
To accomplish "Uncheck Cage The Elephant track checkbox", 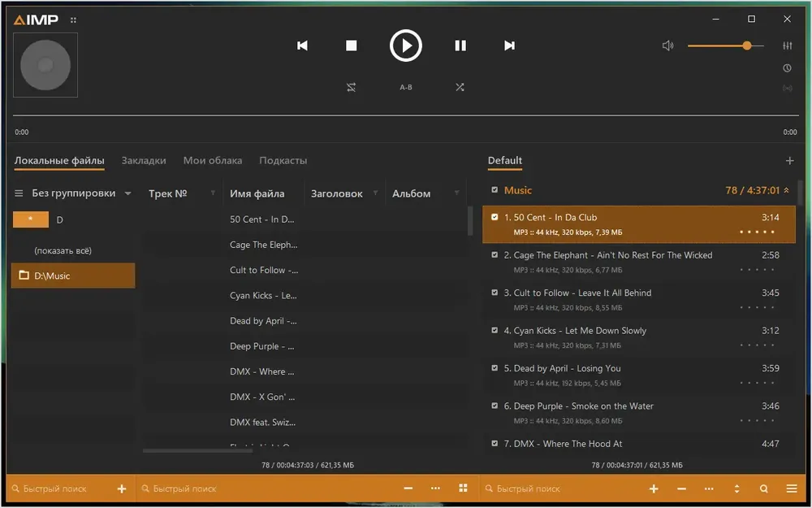I will point(495,254).
